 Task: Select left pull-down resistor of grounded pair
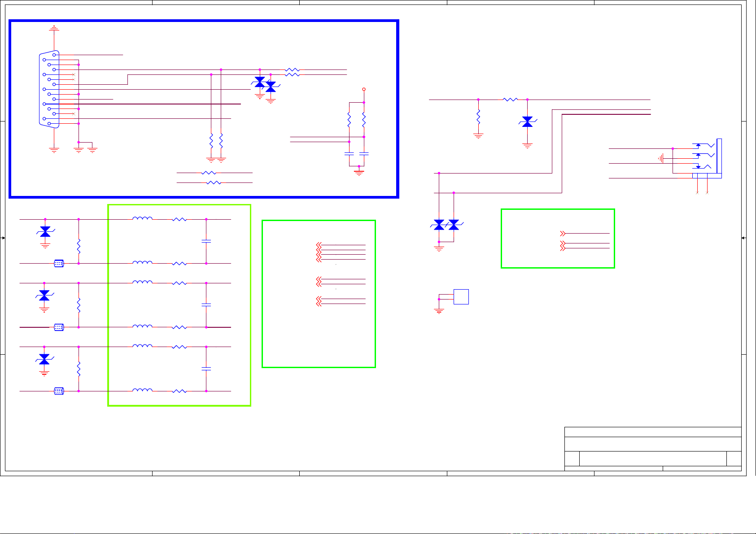pyautogui.click(x=211, y=141)
